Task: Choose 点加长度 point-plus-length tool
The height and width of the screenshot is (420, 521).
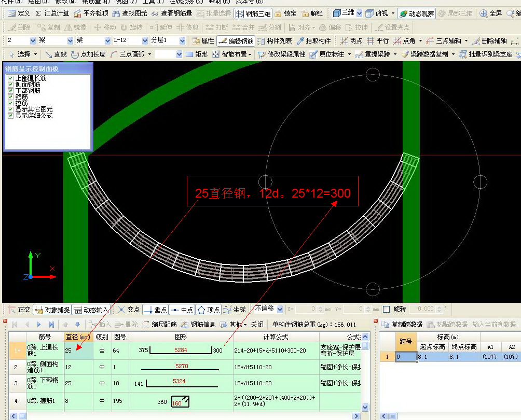Action: (x=88, y=54)
